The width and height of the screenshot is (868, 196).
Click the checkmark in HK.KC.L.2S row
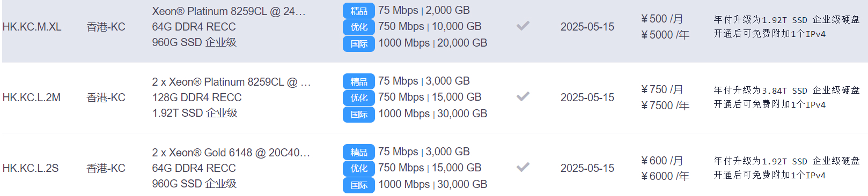pos(523,167)
